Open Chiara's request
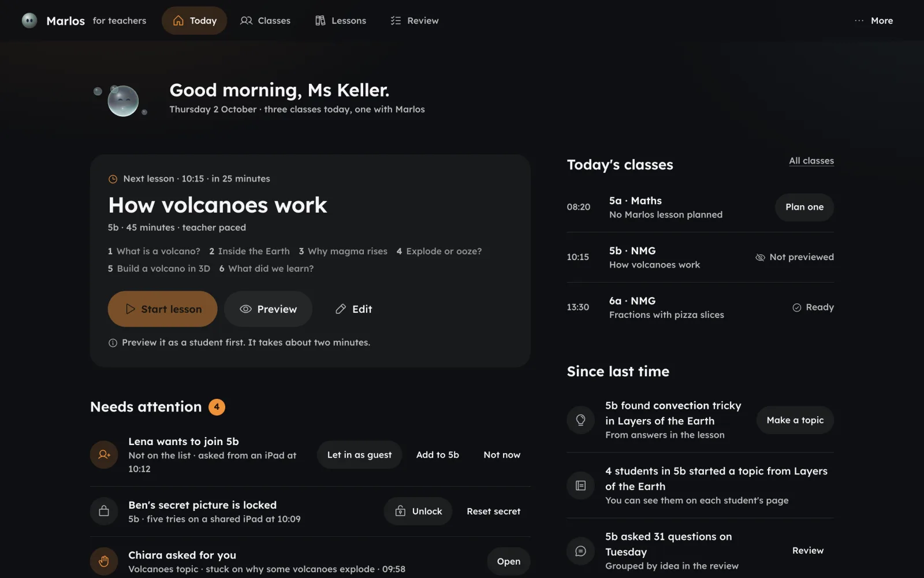This screenshot has width=924, height=578. [509, 561]
